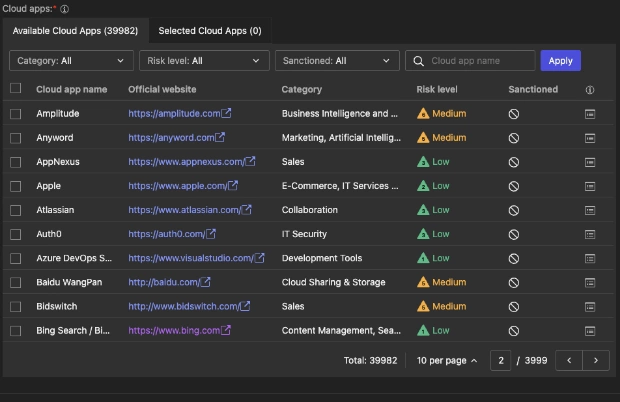The height and width of the screenshot is (402, 620).
Task: Open the Sanctioned filter dropdown
Action: pyautogui.click(x=337, y=60)
